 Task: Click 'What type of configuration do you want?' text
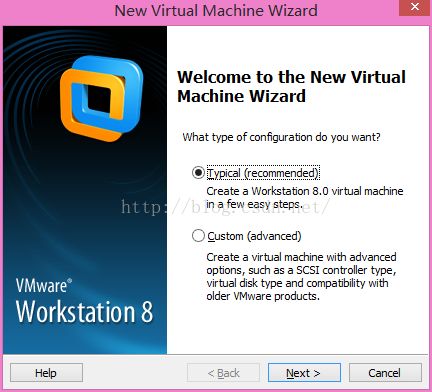click(281, 137)
